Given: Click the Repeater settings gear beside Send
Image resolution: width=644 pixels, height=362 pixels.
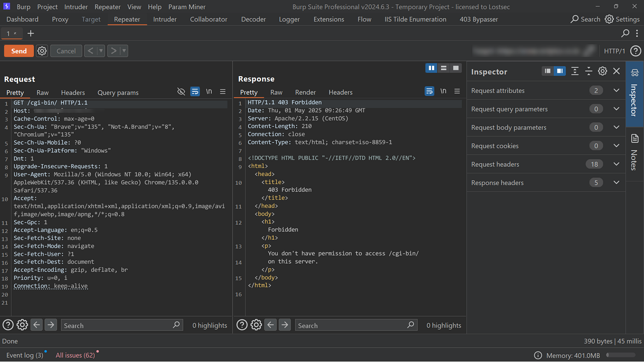Looking at the screenshot, I should click(x=42, y=51).
